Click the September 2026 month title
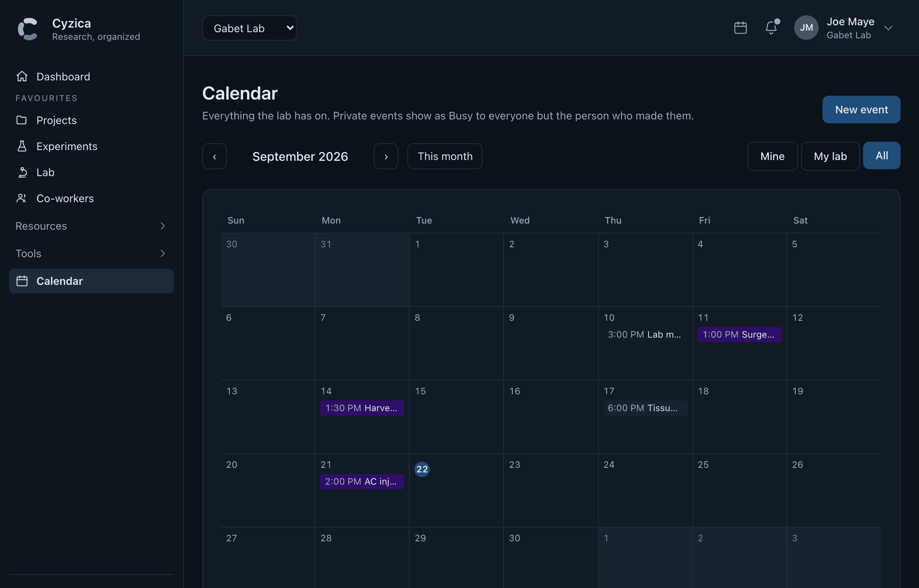This screenshot has height=588, width=919. coord(300,156)
